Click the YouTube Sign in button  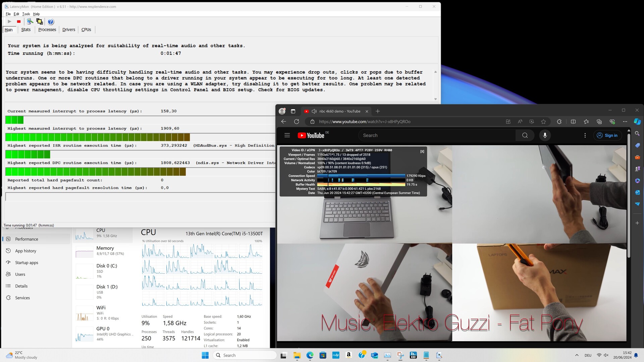click(x=607, y=135)
